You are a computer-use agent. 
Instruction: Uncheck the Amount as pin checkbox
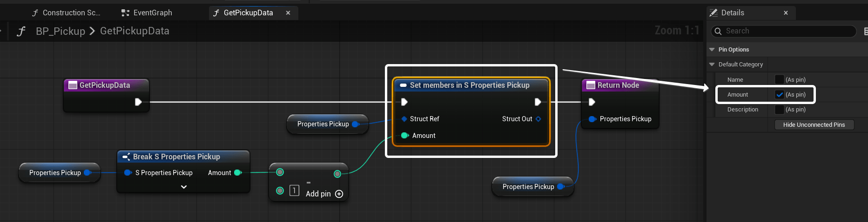tap(779, 95)
